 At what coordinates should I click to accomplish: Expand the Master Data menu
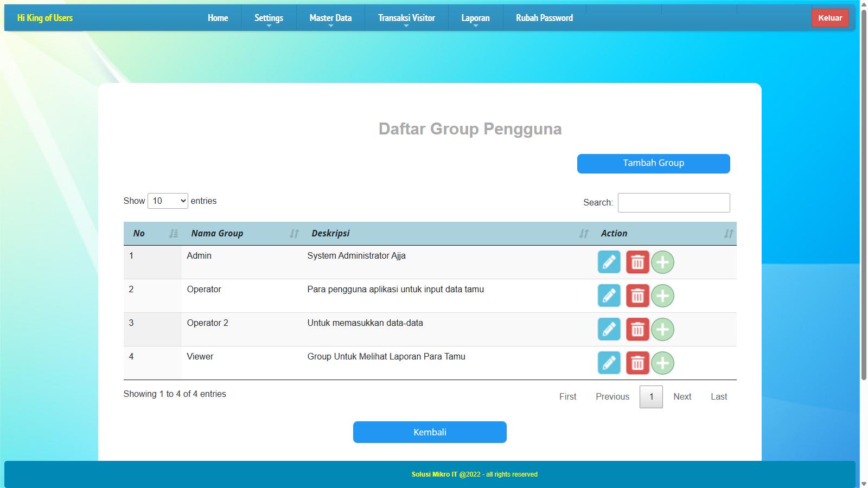coord(330,18)
